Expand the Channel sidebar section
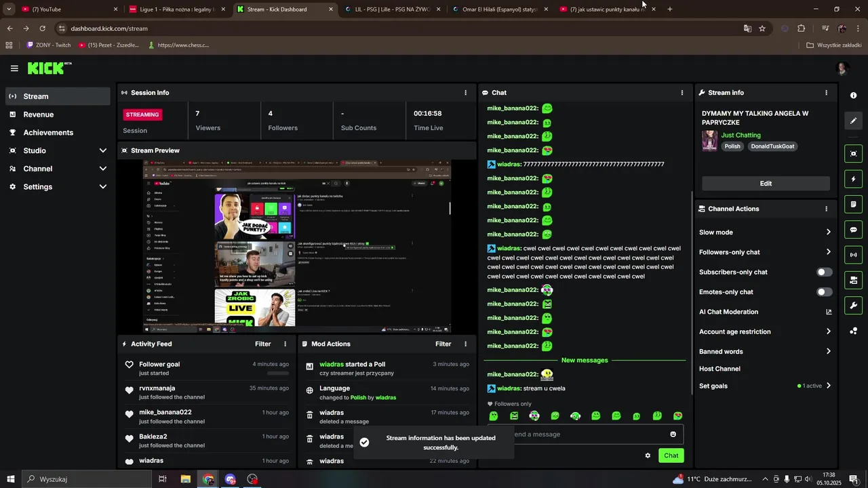Image resolution: width=868 pixels, height=488 pixels. (103, 169)
